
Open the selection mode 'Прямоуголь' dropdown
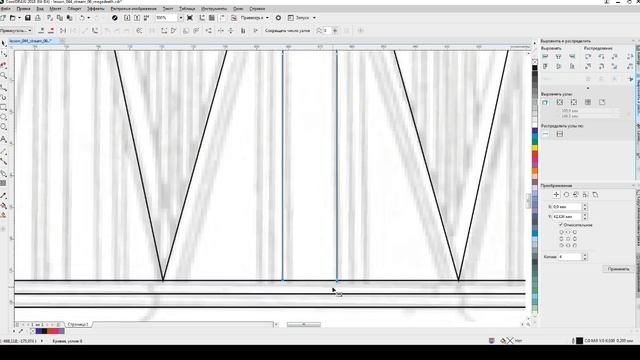[x=16, y=31]
